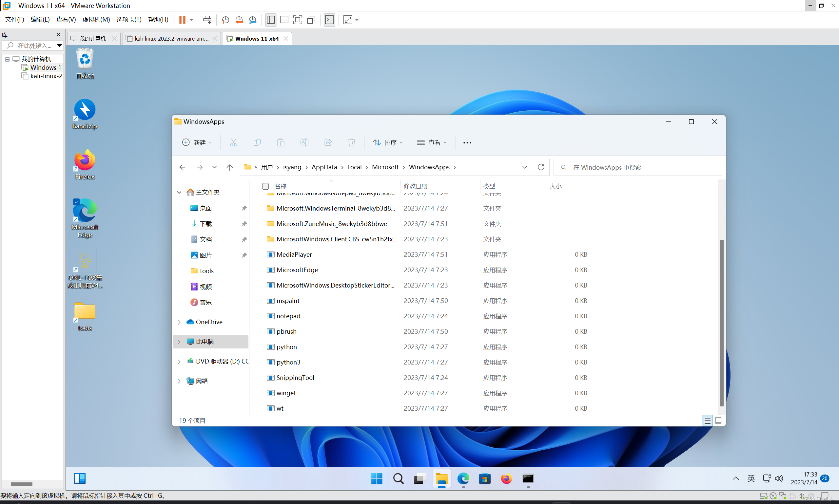Toggle the VMware library sidebar view icon

pyautogui.click(x=270, y=20)
